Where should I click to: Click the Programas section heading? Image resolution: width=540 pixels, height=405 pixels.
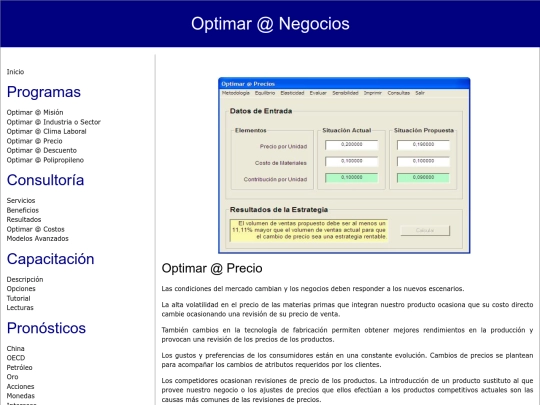tap(44, 92)
